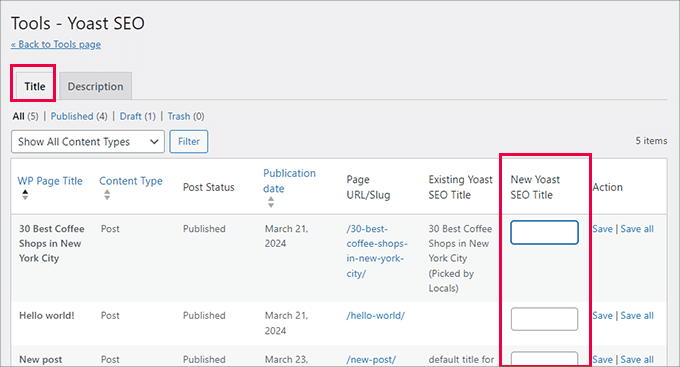
Task: Click the 'Existing Yoast SEO Title' column header
Action: (460, 187)
